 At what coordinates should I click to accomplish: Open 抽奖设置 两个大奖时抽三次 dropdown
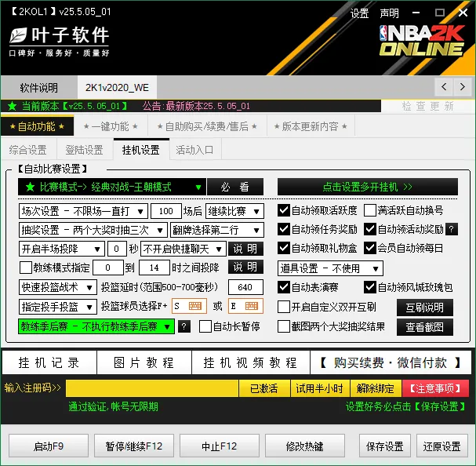coord(93,231)
